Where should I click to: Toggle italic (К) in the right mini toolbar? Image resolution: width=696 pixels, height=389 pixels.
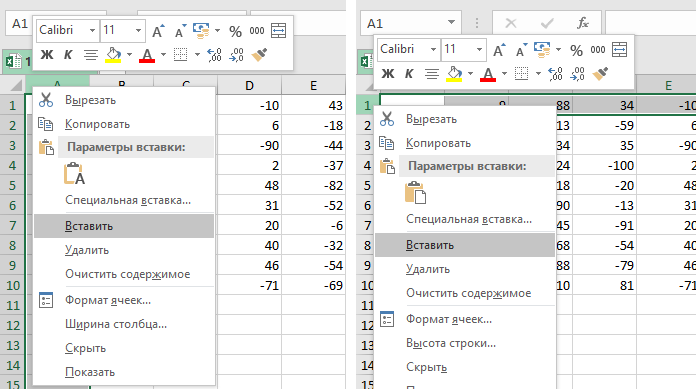point(409,74)
